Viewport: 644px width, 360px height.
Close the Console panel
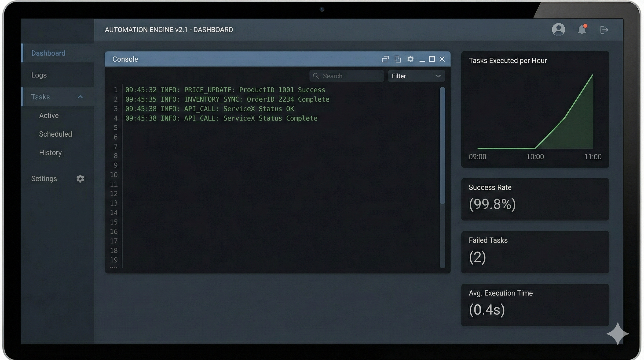point(442,59)
